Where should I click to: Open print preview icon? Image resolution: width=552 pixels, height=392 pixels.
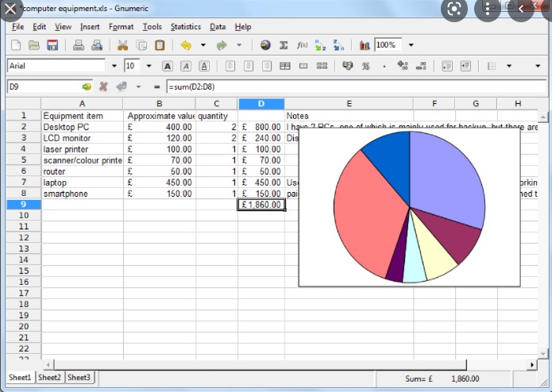(97, 45)
